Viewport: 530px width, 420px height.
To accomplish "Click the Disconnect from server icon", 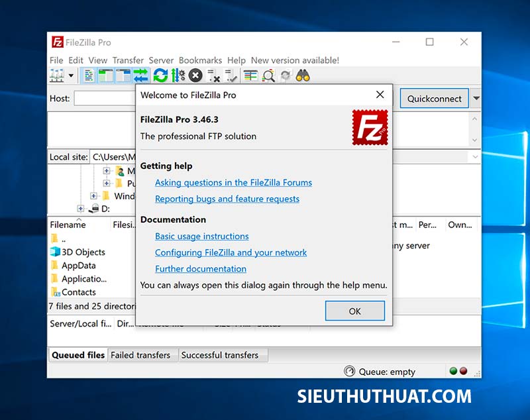I will pos(213,76).
